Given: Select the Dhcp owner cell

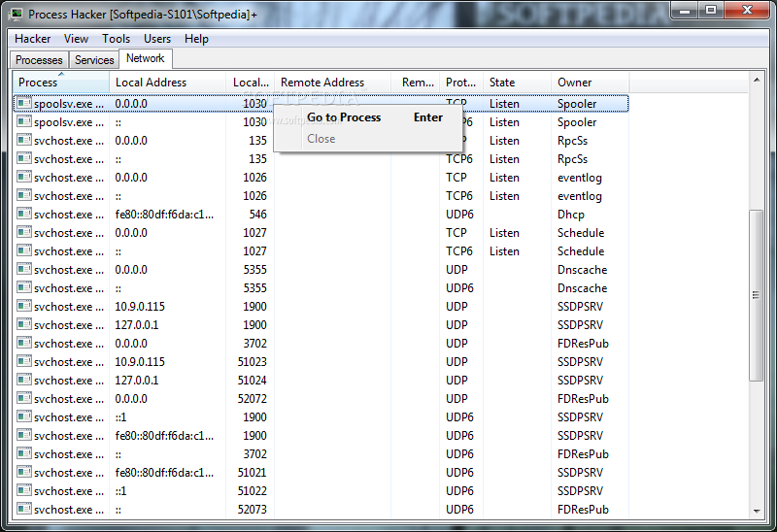Looking at the screenshot, I should coord(571,215).
